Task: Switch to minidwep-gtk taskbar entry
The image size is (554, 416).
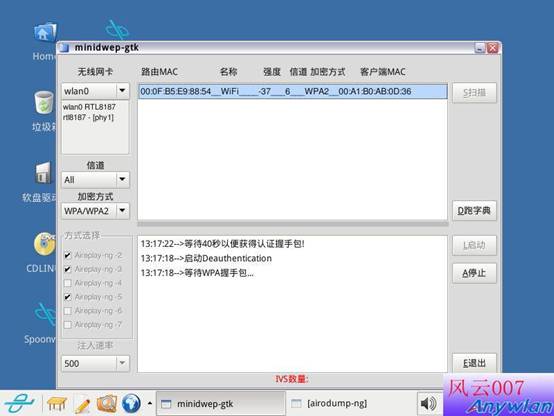Action: pyautogui.click(x=221, y=403)
